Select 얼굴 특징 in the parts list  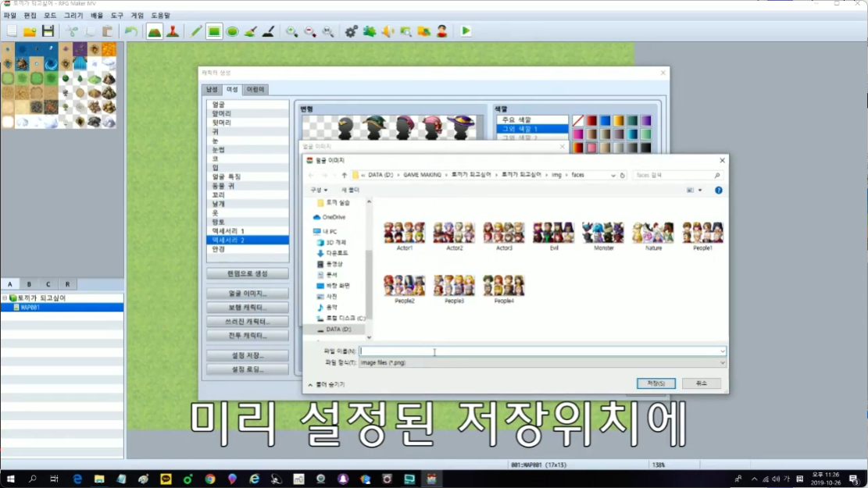(248, 176)
